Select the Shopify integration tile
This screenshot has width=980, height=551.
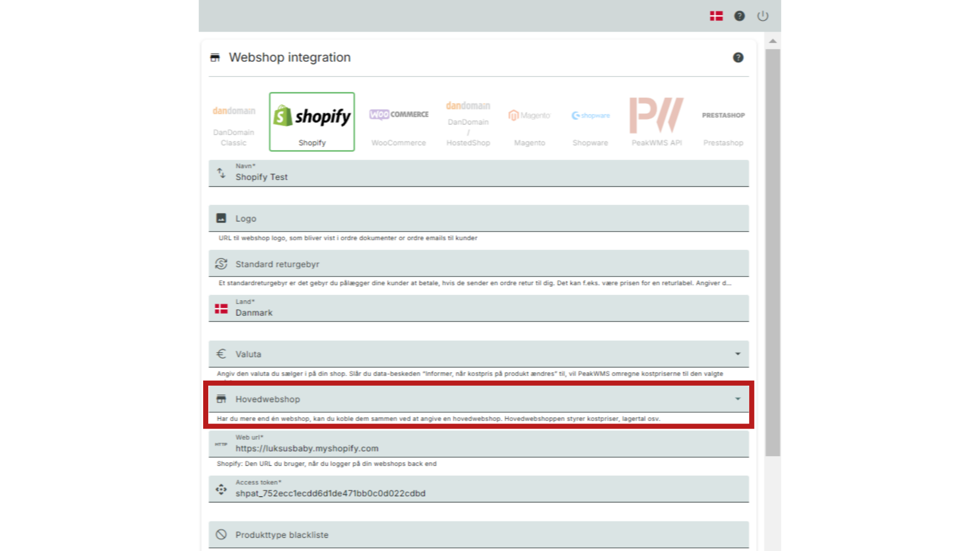312,121
